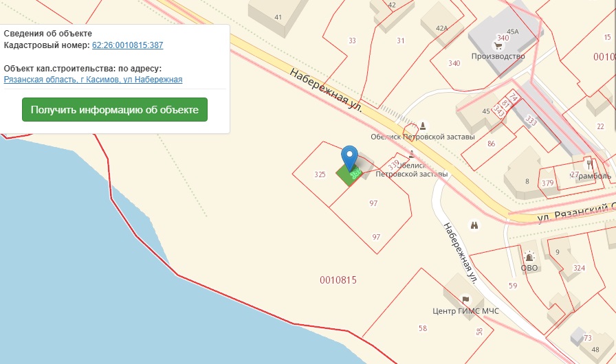This screenshot has height=364, width=616.
Task: Select upper parcel labeled 97
Action: click(373, 203)
